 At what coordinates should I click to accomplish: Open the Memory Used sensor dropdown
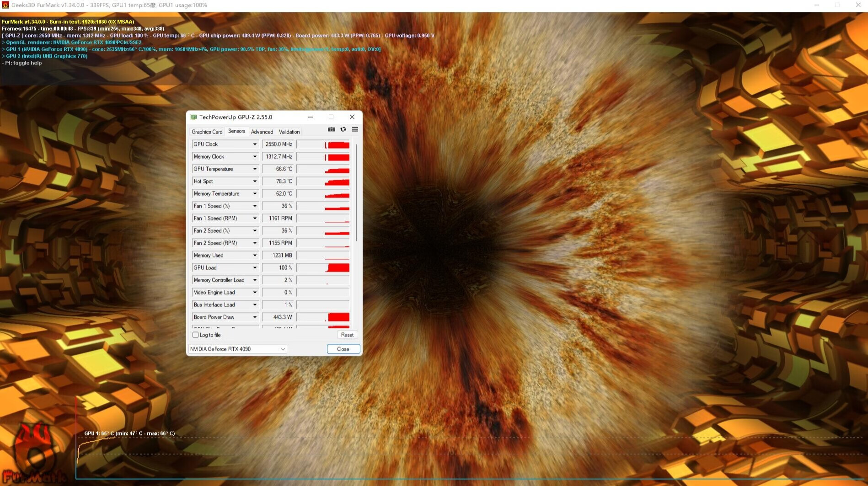255,256
